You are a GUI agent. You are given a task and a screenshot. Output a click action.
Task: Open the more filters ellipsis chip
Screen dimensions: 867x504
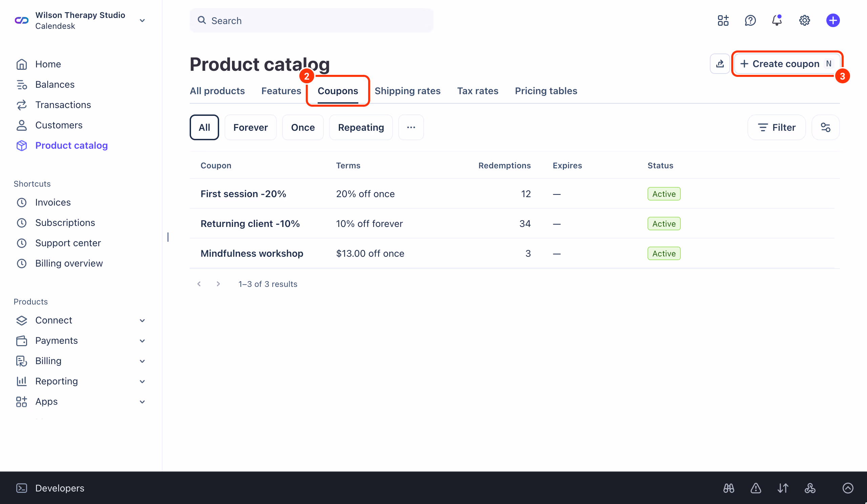pyautogui.click(x=411, y=127)
